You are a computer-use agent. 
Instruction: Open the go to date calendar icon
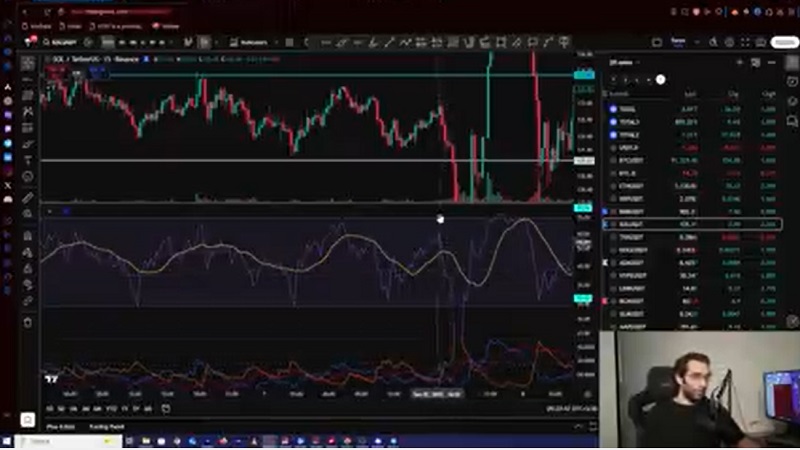pyautogui.click(x=166, y=408)
